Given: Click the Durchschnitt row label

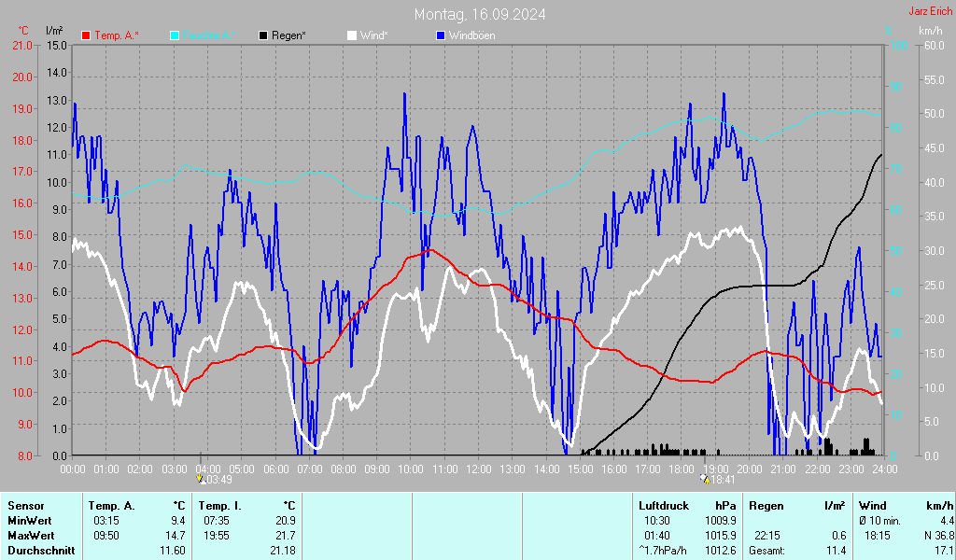Looking at the screenshot, I should click(34, 551).
